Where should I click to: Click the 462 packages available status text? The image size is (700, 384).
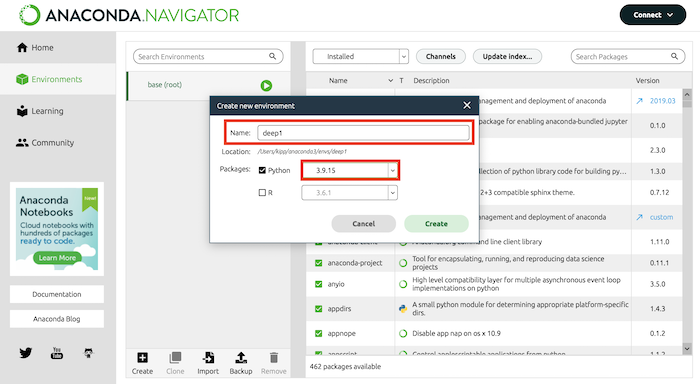coord(345,366)
